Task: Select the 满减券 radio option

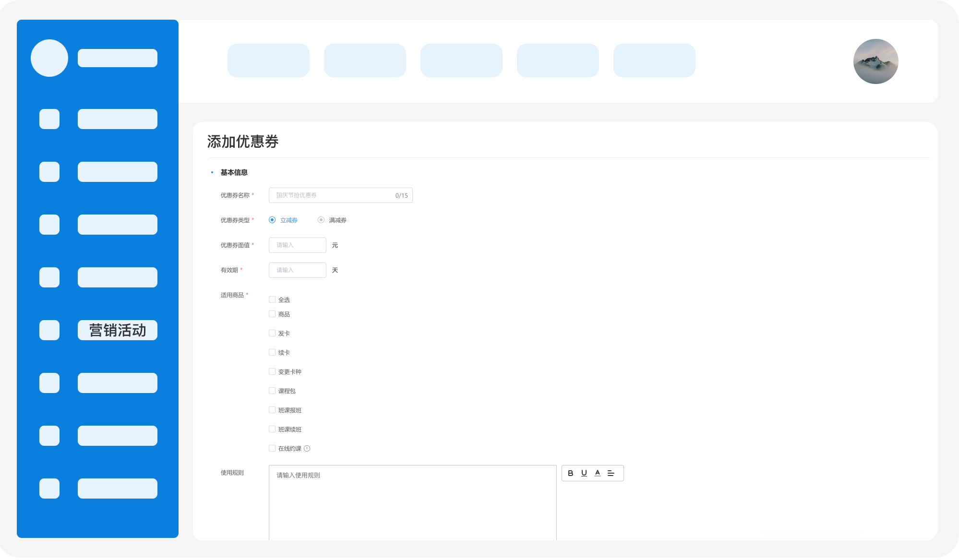Action: (x=321, y=220)
